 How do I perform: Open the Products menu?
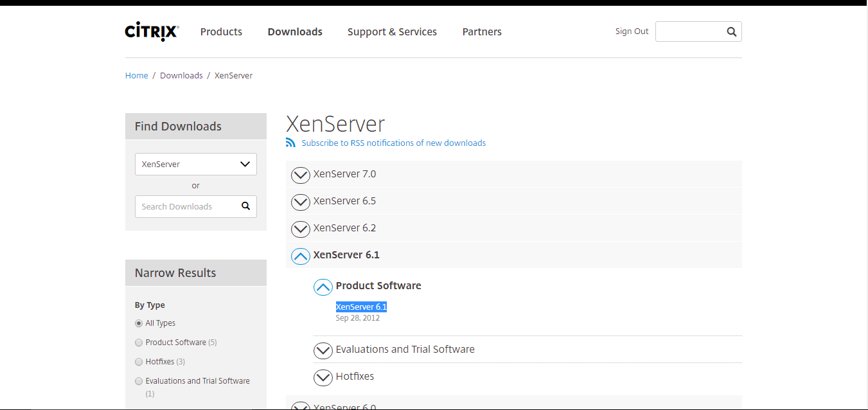pos(221,31)
